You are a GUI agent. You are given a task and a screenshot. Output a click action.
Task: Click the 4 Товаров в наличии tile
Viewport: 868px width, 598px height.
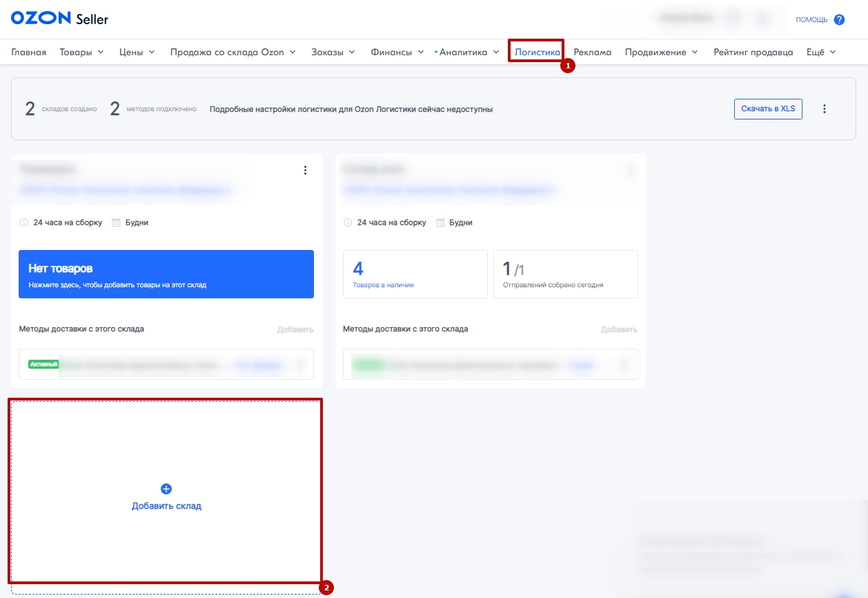point(415,274)
